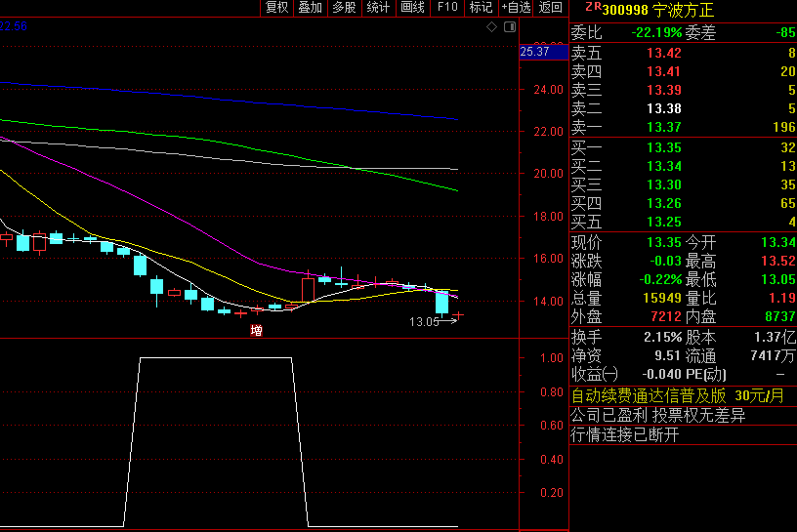Click the 13.05 low price annotation

[x=424, y=321]
